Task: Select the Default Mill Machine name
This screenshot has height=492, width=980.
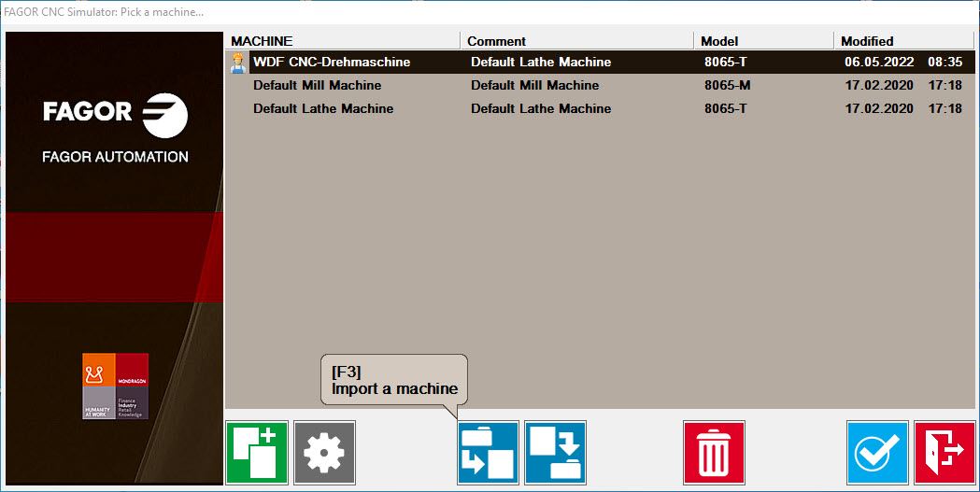Action: (317, 85)
